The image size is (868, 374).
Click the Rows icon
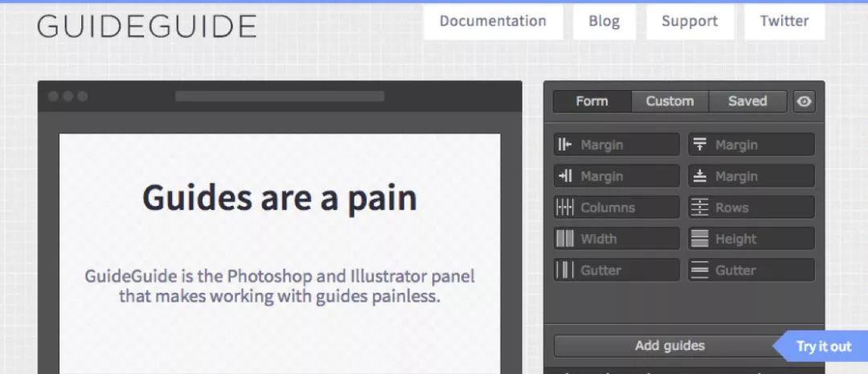click(x=700, y=208)
